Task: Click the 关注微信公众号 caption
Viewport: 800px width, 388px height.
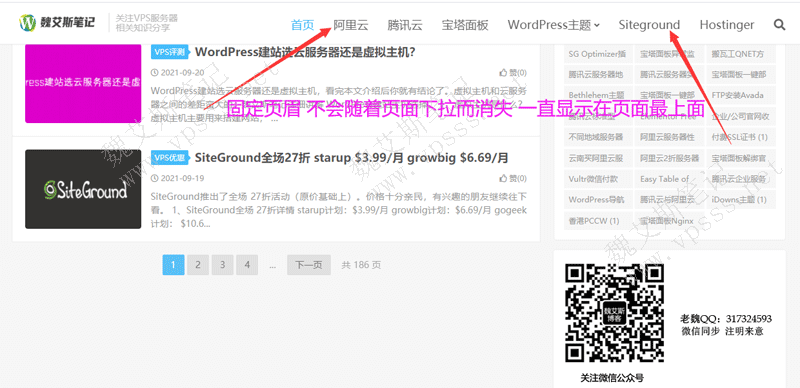Action: pos(612,378)
